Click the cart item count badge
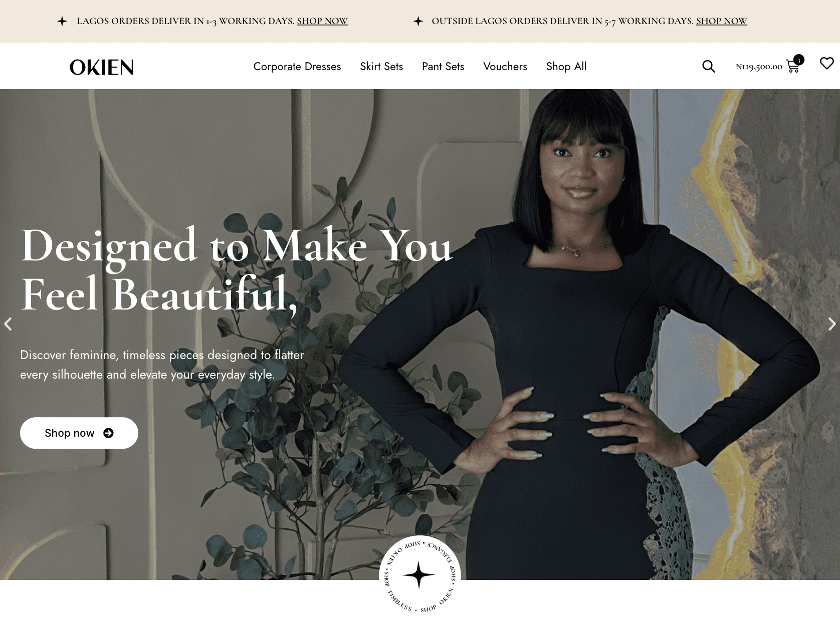Image resolution: width=840 pixels, height=624 pixels. pos(799,60)
